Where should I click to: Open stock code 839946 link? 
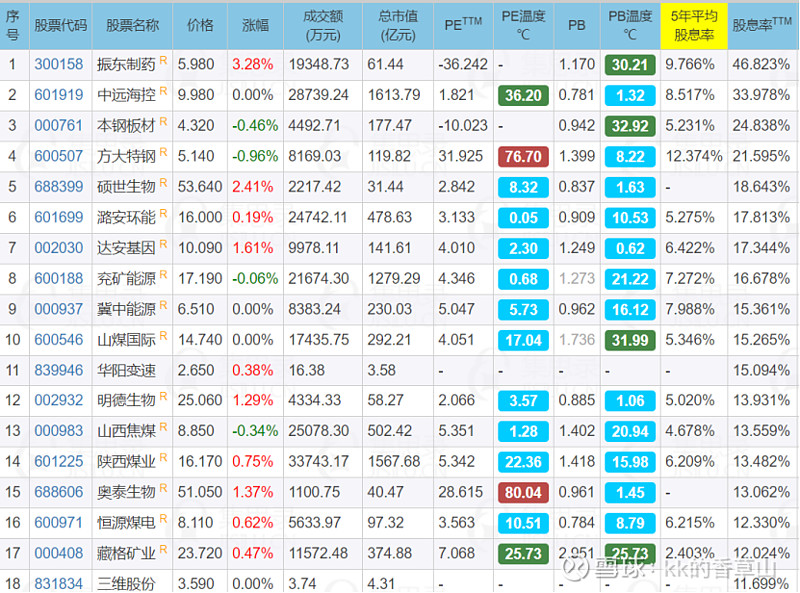(x=59, y=370)
